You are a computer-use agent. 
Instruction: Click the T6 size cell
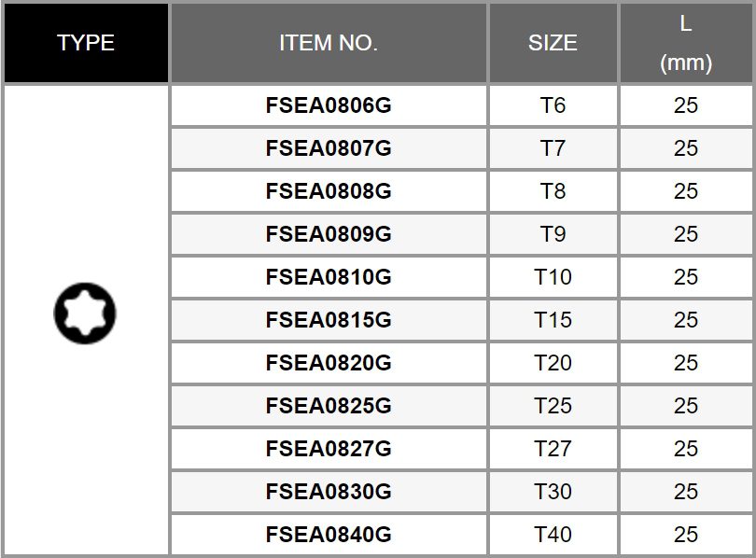pyautogui.click(x=553, y=105)
